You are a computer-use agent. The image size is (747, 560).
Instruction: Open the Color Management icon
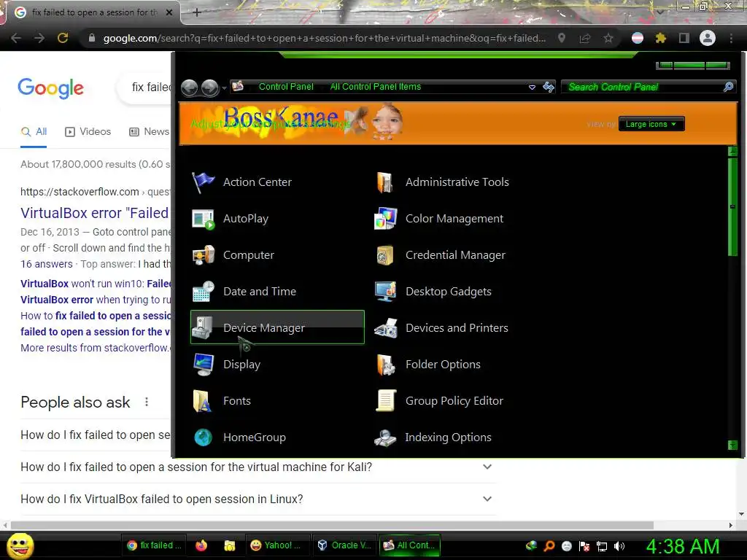click(385, 219)
